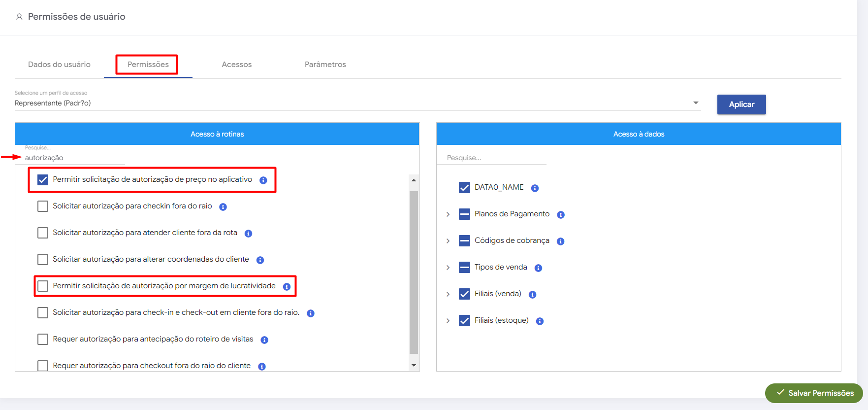The image size is (868, 410).
Task: Click the routines list scrollbar down arrow
Action: point(414,366)
